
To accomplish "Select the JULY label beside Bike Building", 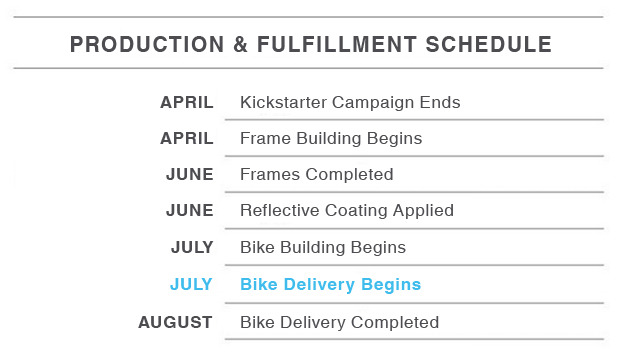I will tap(192, 248).
